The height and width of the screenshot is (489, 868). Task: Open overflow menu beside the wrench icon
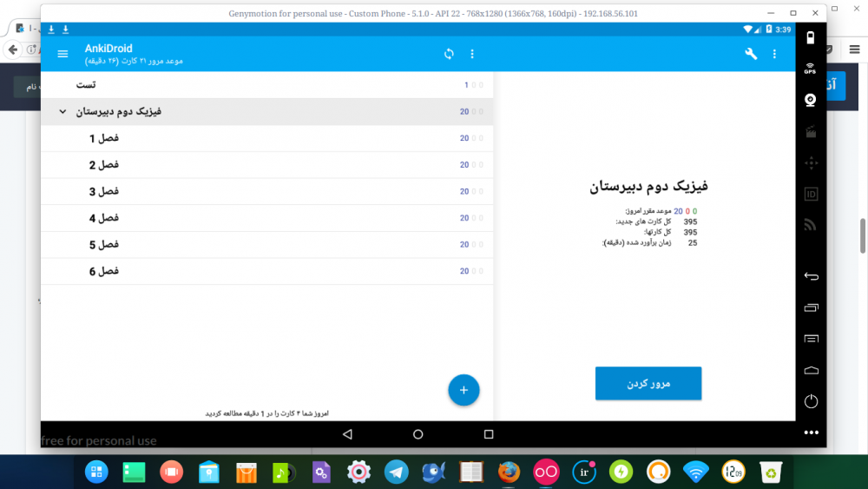[x=775, y=54]
